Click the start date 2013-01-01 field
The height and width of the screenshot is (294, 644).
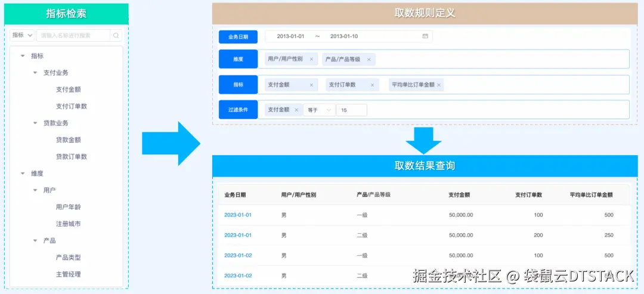[290, 36]
